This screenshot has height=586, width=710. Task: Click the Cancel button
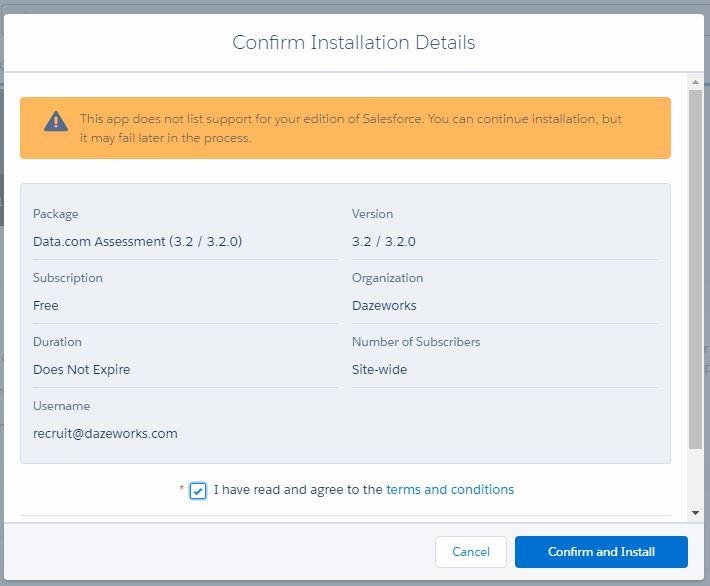[470, 552]
